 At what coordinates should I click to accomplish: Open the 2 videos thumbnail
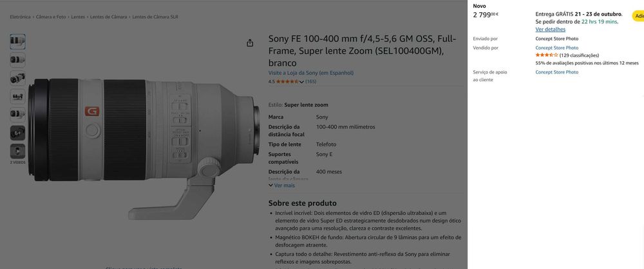coord(17,152)
